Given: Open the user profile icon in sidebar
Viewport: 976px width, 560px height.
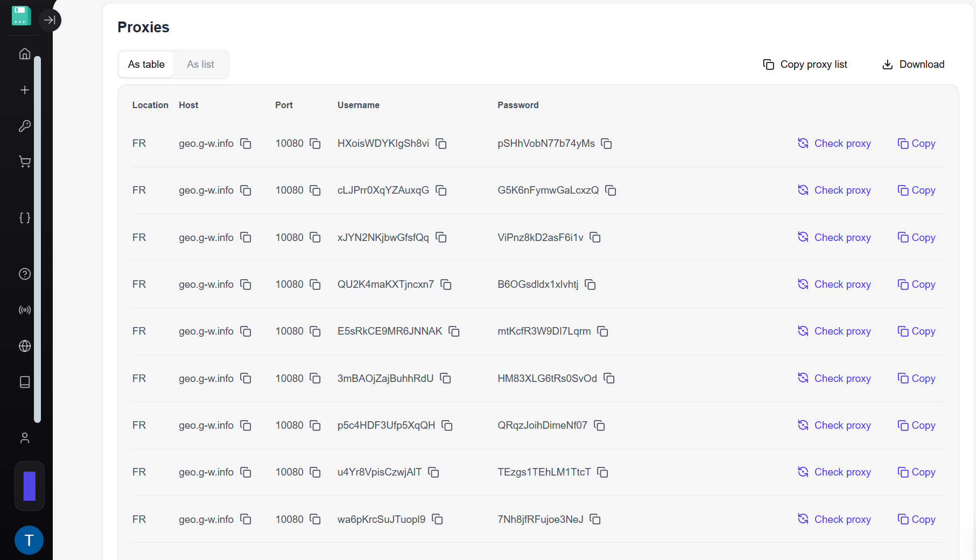Looking at the screenshot, I should [x=25, y=438].
